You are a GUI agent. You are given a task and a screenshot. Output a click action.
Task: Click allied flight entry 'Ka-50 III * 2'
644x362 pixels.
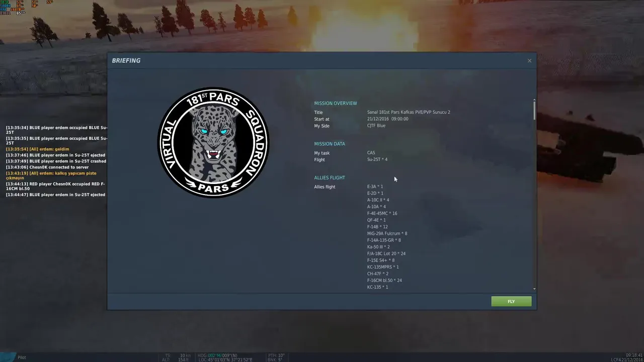(378, 247)
